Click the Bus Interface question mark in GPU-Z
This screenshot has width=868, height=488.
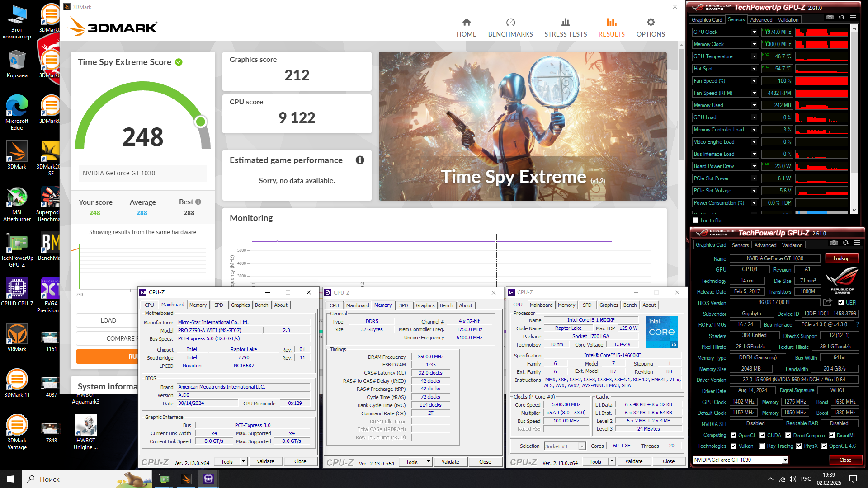click(857, 324)
